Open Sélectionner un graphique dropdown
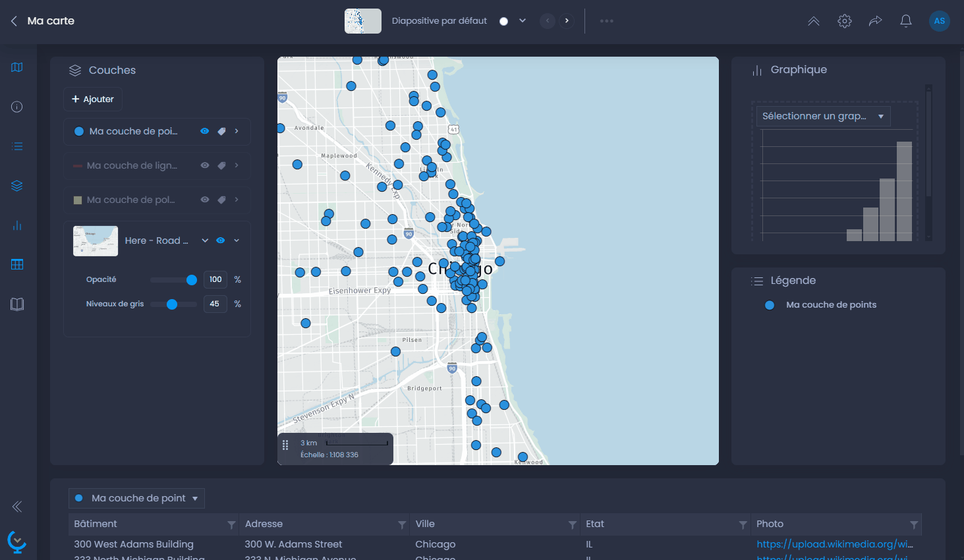Screen dimensions: 964x560 pyautogui.click(x=823, y=116)
